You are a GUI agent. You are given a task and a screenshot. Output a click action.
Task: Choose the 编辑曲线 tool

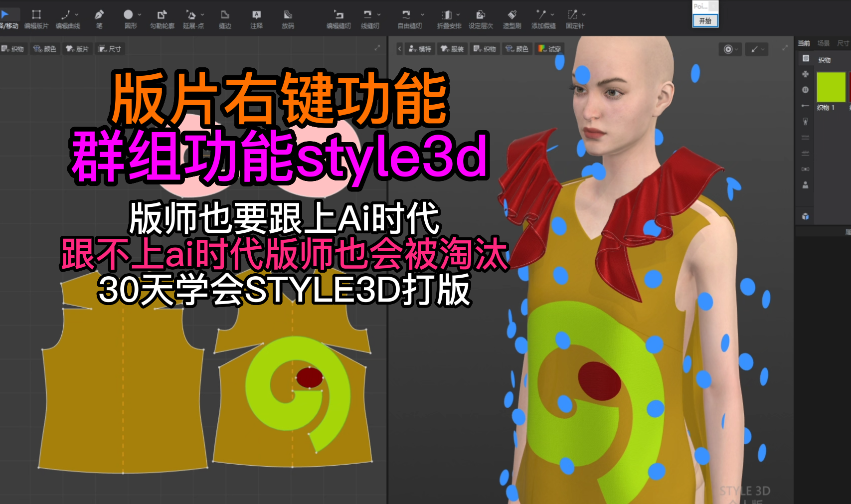pos(67,19)
